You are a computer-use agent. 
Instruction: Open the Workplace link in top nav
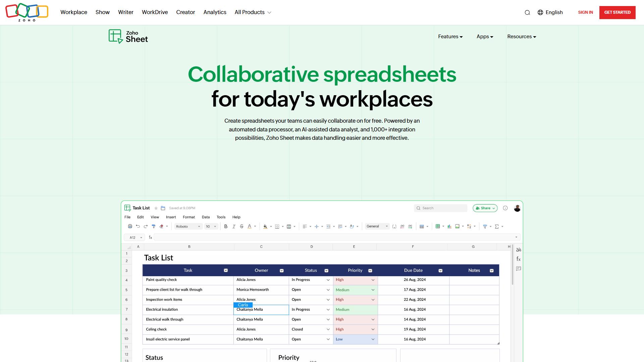click(74, 12)
